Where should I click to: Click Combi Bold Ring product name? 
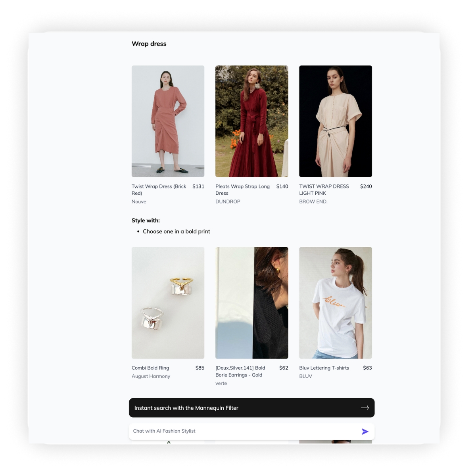coord(150,368)
